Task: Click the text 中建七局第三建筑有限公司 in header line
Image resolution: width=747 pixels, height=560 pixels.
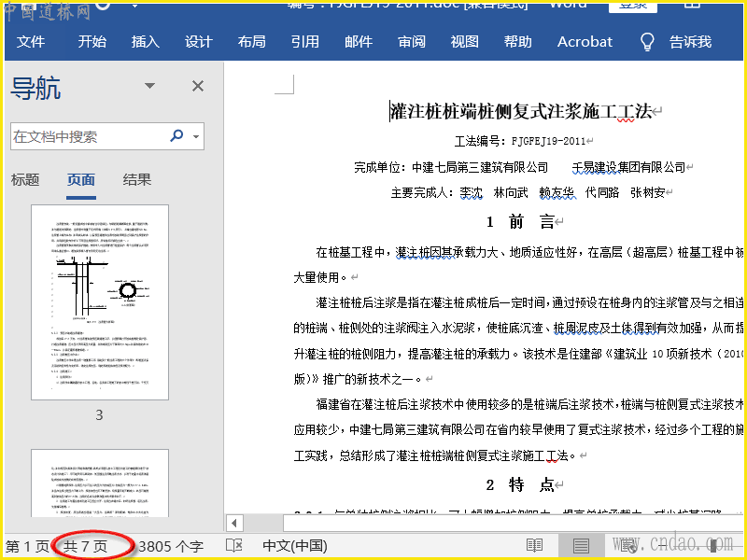Action: (x=480, y=167)
